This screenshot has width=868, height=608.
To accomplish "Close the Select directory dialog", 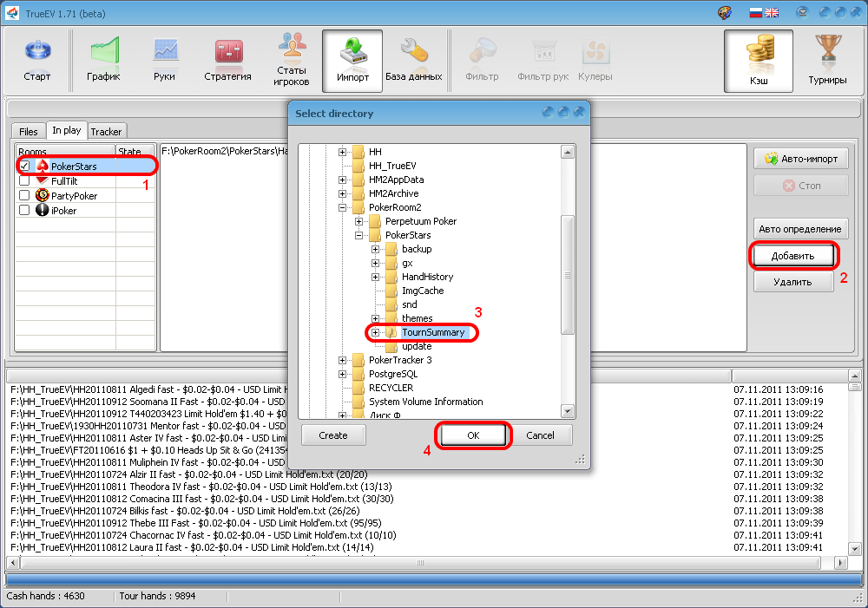I will point(579,112).
